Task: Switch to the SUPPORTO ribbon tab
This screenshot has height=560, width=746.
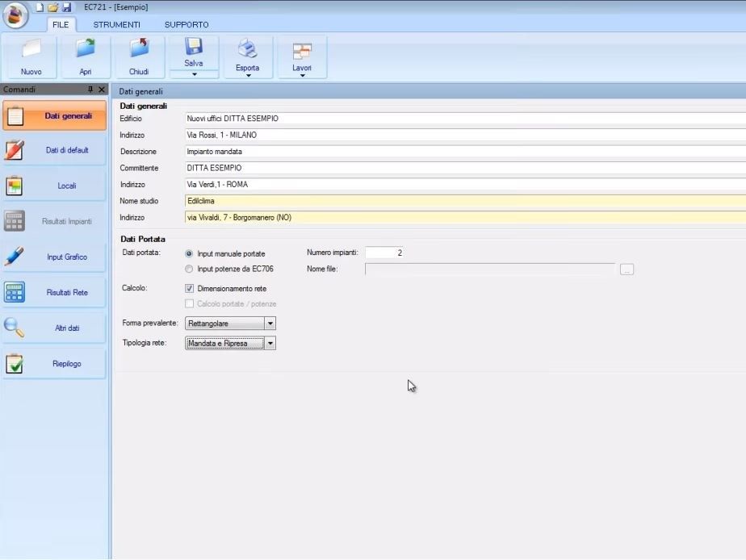Action: click(x=186, y=25)
